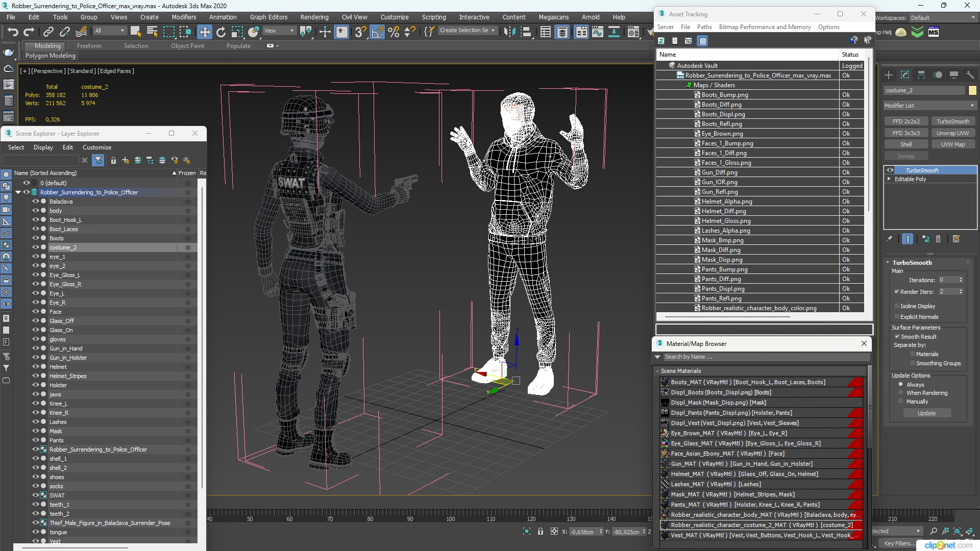The height and width of the screenshot is (551, 980).
Task: Enable the Explicit Normals checkbox
Action: [x=897, y=317]
